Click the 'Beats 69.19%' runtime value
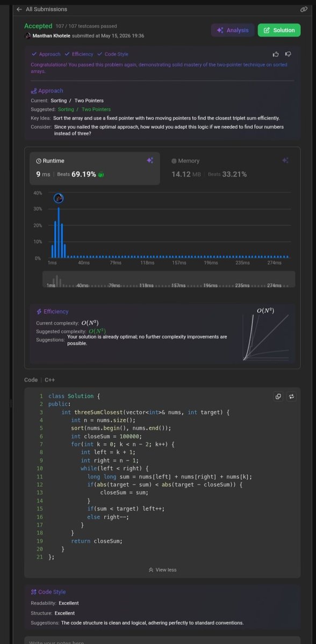This screenshot has width=316, height=644. [x=76, y=174]
